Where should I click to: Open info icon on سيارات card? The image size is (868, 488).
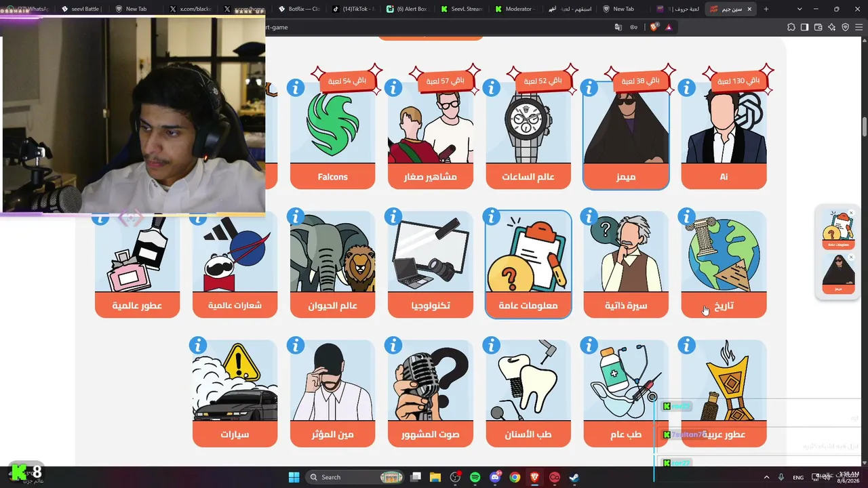pyautogui.click(x=198, y=346)
